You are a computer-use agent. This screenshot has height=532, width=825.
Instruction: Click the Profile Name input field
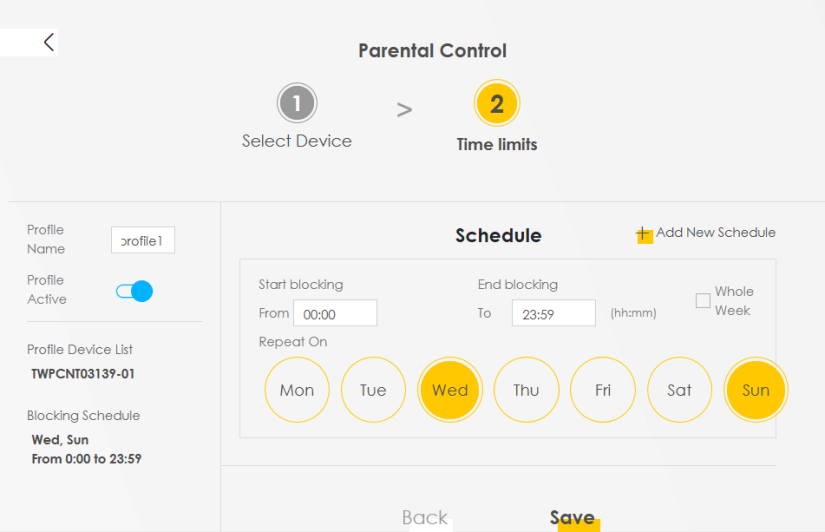point(143,240)
